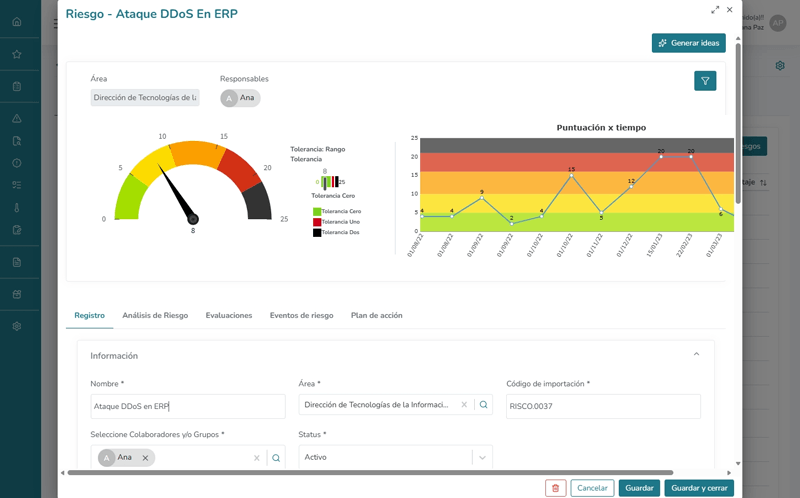Click the filter funnel button
Screen dimensions: 800x498
(705, 81)
